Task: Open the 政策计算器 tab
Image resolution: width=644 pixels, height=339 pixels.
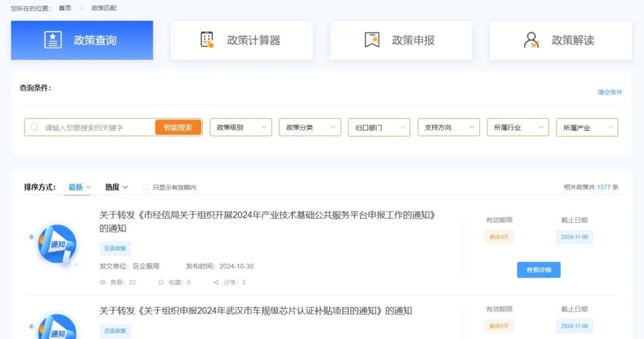Action: tap(241, 41)
